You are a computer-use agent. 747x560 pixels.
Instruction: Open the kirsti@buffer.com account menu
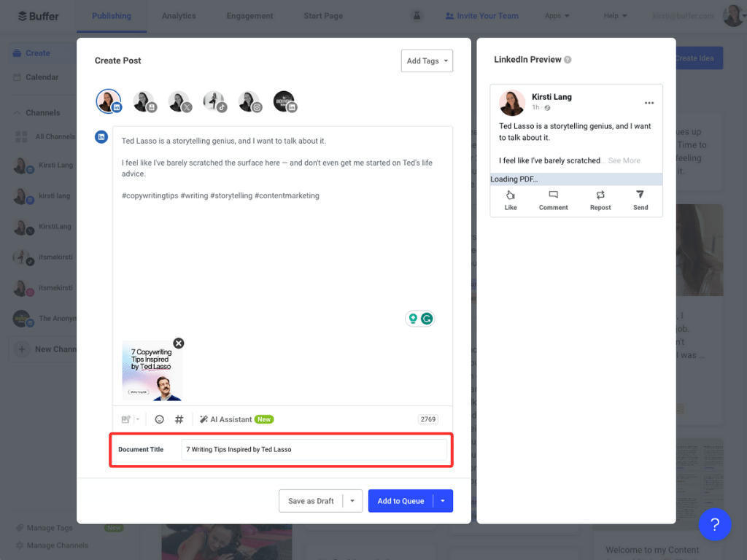pos(683,16)
